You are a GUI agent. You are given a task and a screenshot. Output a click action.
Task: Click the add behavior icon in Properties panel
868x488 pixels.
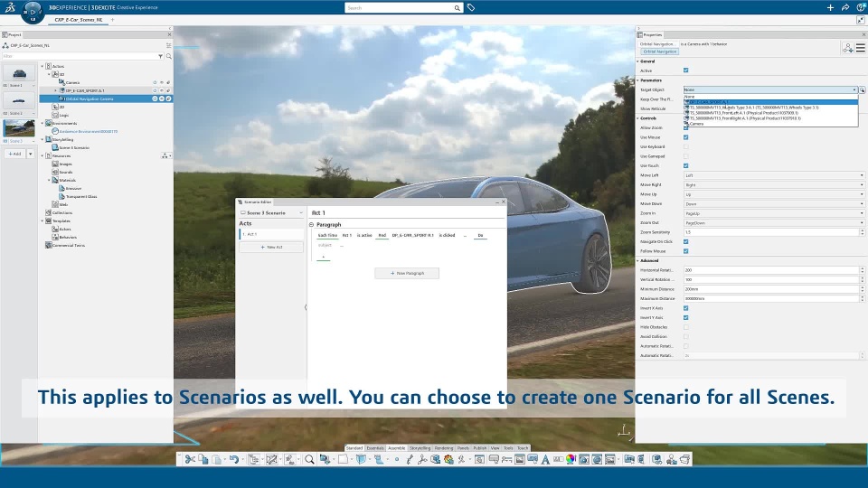[847, 48]
